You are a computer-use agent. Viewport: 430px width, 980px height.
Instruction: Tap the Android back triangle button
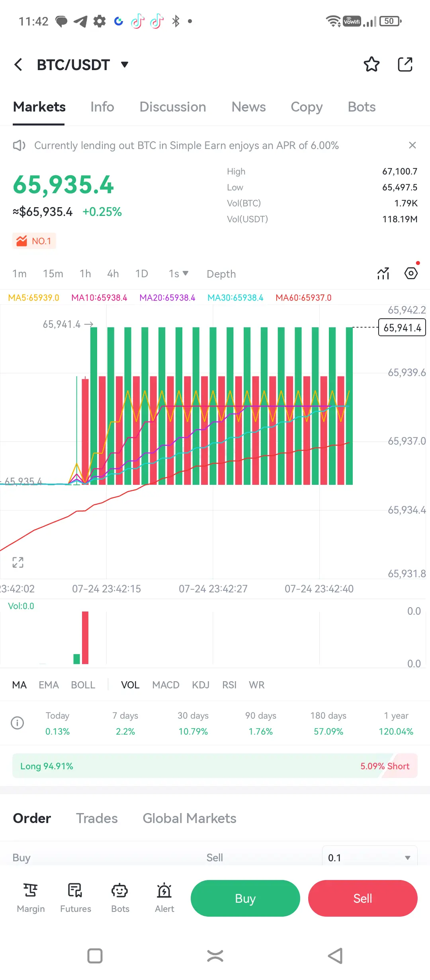coord(335,956)
